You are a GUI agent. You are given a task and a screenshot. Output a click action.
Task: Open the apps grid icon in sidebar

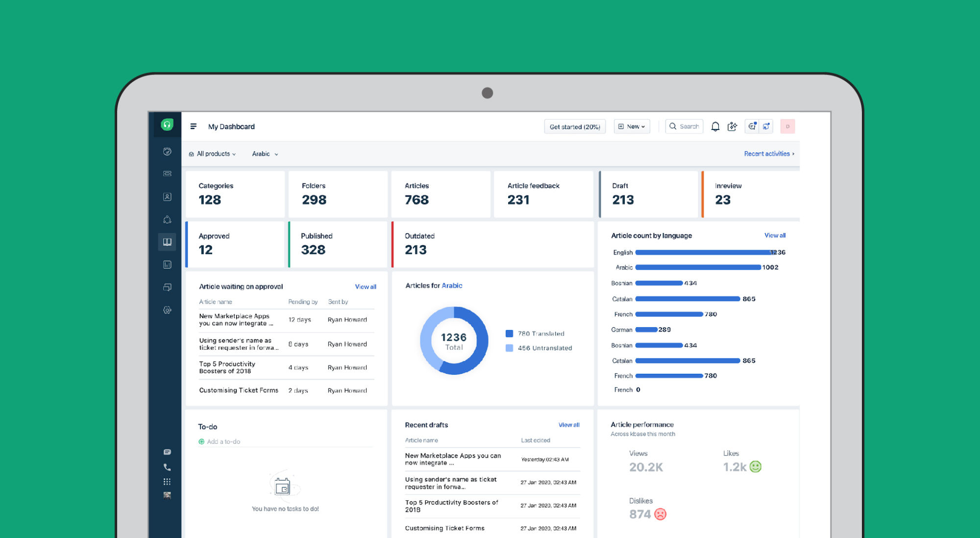[x=167, y=482]
